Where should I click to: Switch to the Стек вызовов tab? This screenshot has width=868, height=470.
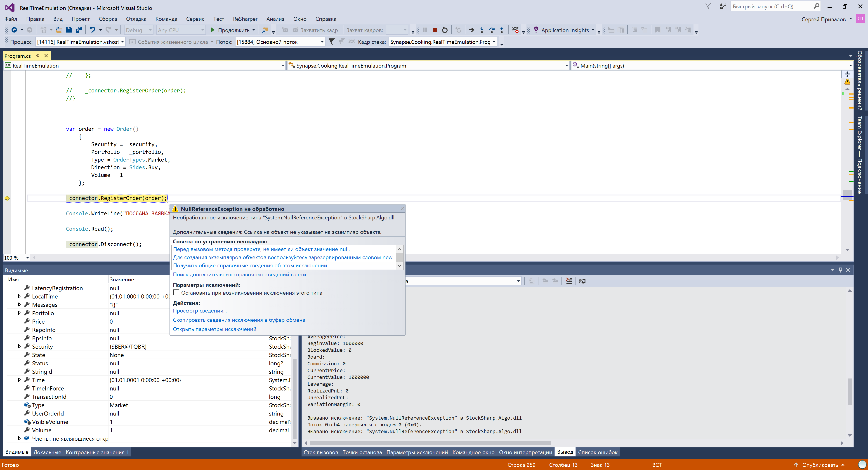pos(321,452)
